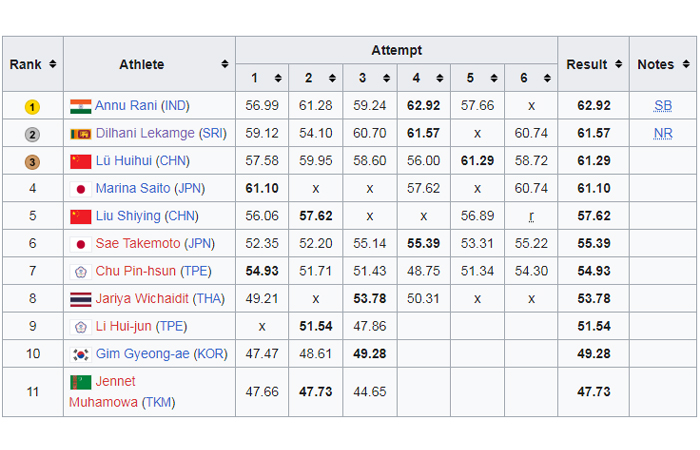Sort table by Athlete column
The width and height of the screenshot is (700, 450).
coord(225,65)
